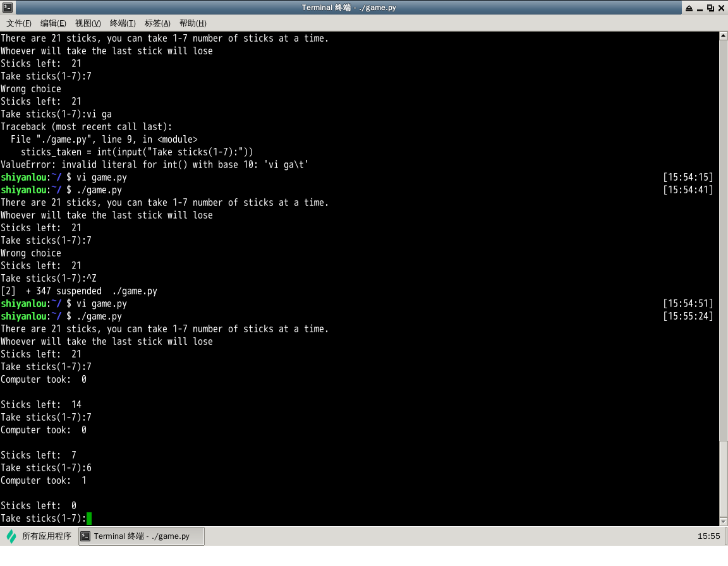This screenshot has width=728, height=566.
Task: Click the green applications menu logo icon
Action: pos(11,536)
